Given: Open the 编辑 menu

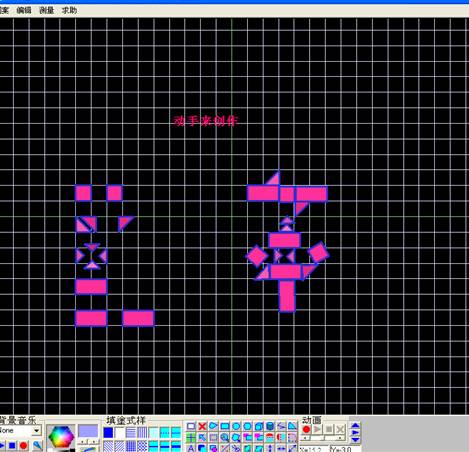Looking at the screenshot, I should coord(24,10).
